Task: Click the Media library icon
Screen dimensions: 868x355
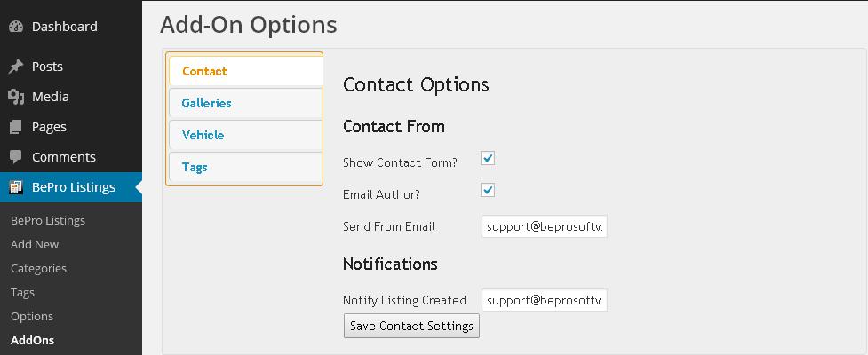Action: [x=15, y=97]
